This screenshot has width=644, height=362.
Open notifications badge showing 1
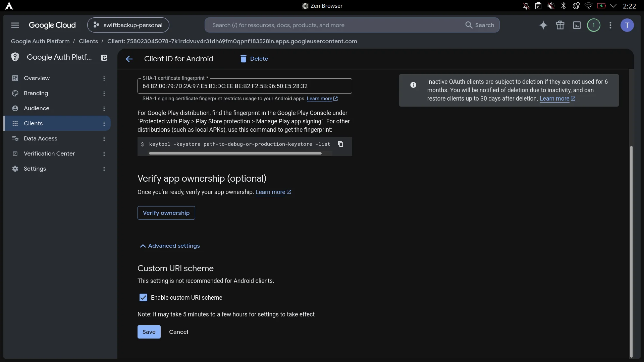tap(593, 25)
